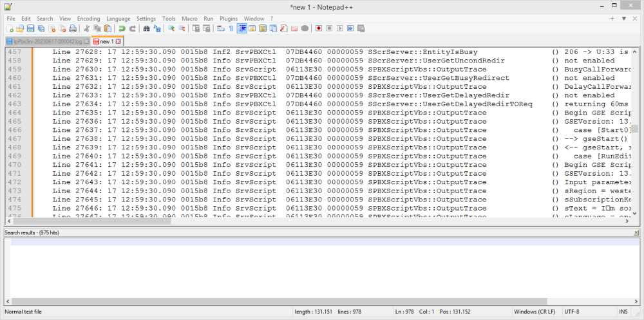Click line number 466 in the margin

point(15,130)
